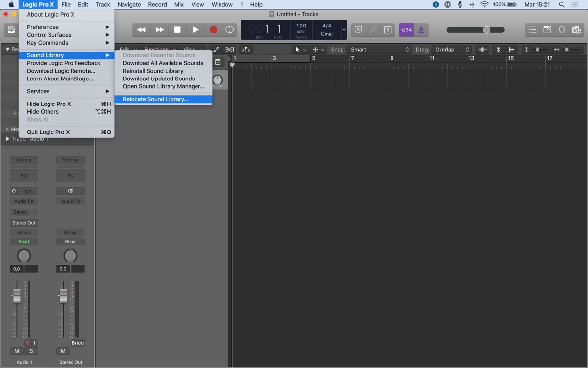Open the Loop Browser icon
The height and width of the screenshot is (368, 588).
tap(562, 30)
